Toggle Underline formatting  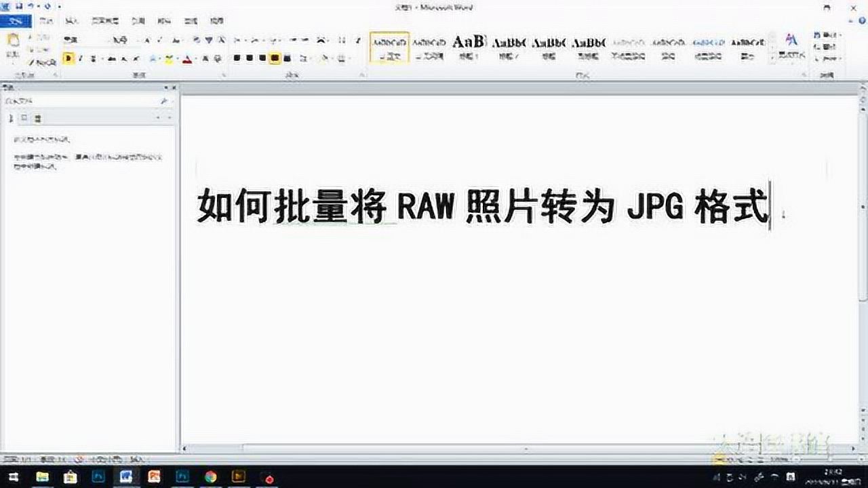(94, 58)
